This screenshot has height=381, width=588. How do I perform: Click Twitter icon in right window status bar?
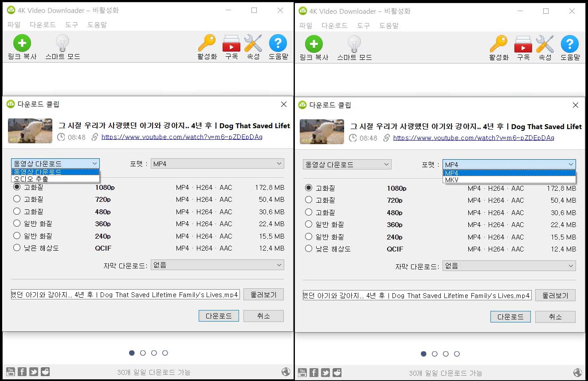click(x=325, y=373)
